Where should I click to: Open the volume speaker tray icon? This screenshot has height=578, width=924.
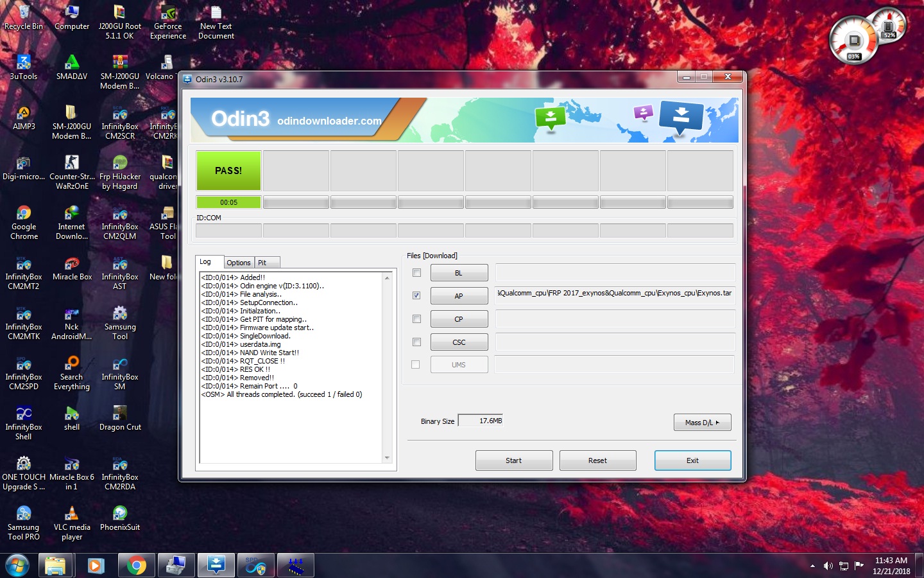[828, 566]
